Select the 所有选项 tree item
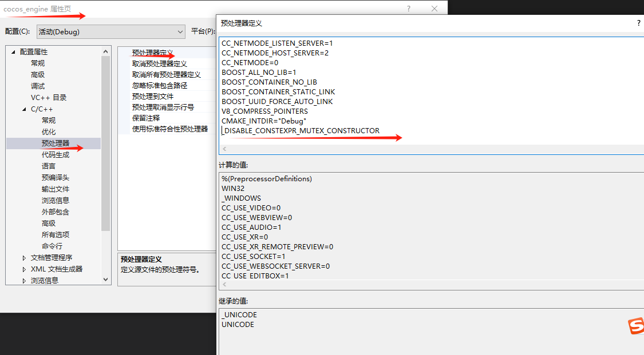The width and height of the screenshot is (644, 355). [x=56, y=235]
